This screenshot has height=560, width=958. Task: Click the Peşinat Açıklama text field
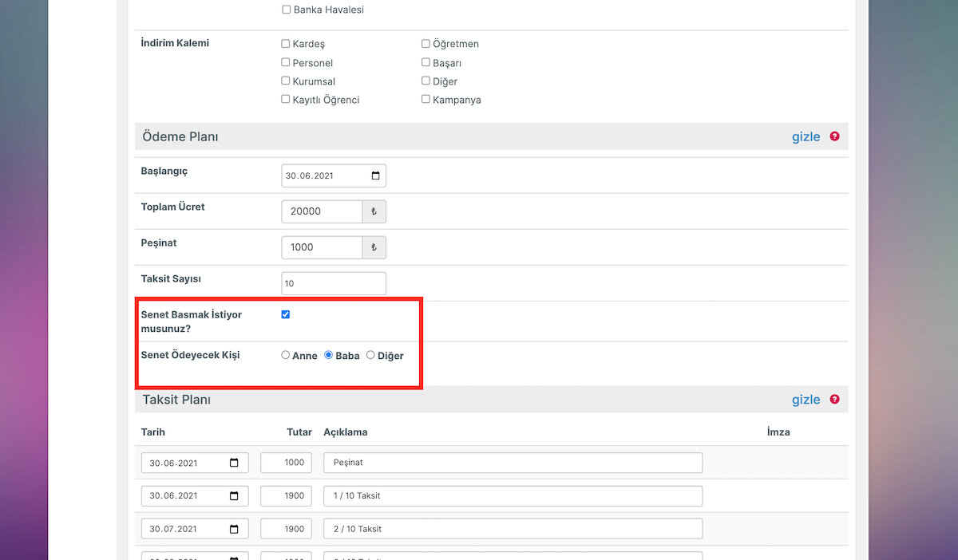tap(513, 463)
